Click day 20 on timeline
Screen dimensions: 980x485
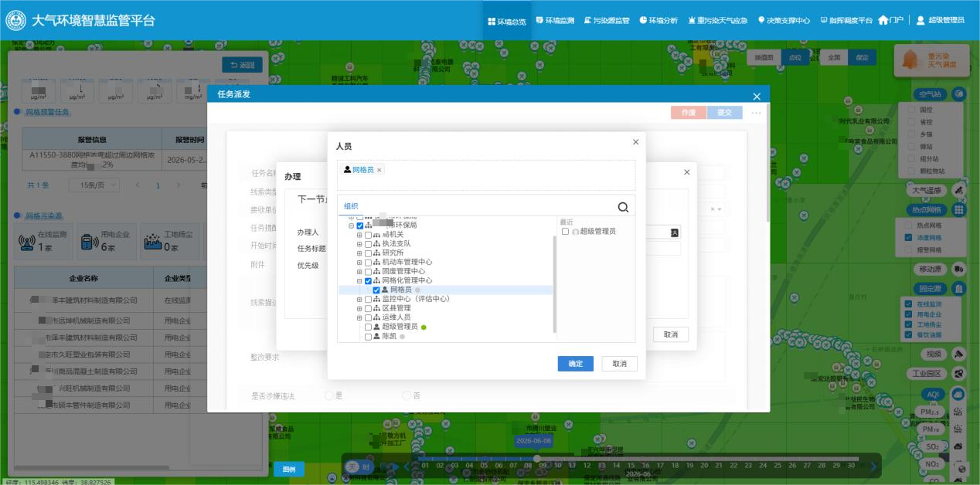click(704, 466)
